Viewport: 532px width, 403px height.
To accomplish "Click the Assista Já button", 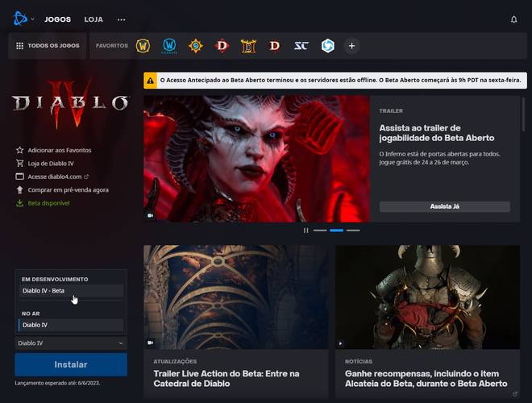I will pos(444,206).
